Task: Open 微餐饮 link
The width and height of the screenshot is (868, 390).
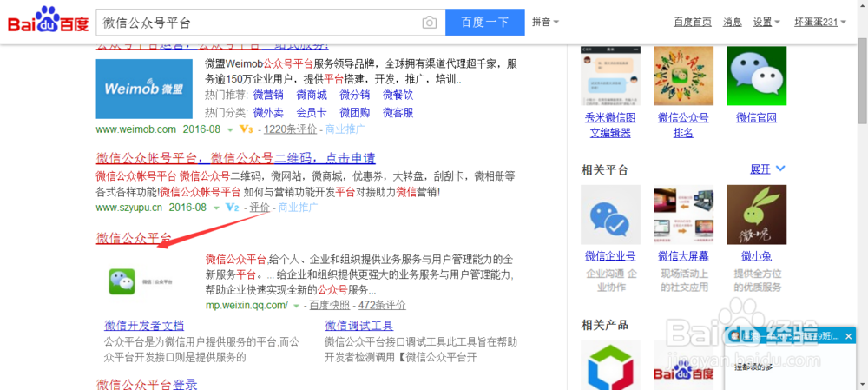Action: click(398, 95)
